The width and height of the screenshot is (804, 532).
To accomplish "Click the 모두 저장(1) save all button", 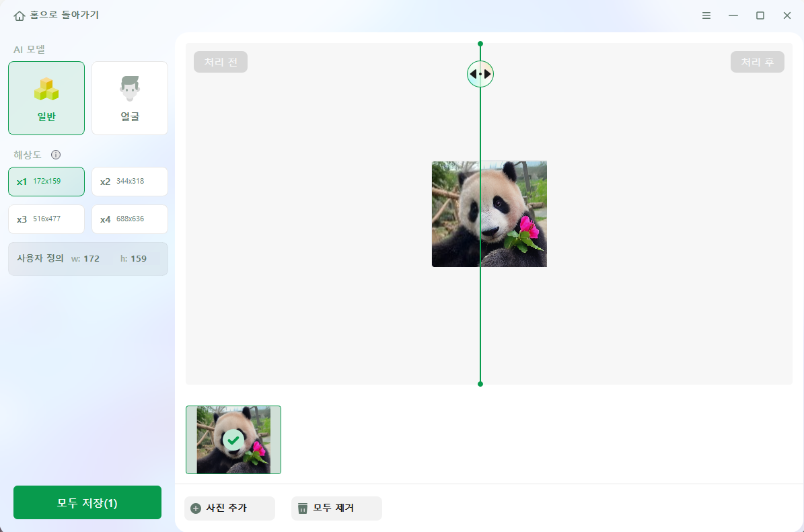I will (87, 503).
